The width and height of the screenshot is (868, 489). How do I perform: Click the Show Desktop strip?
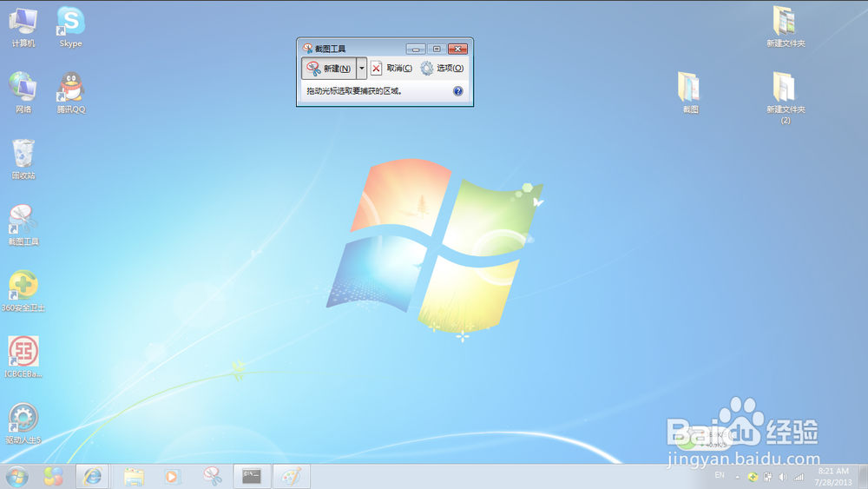click(x=863, y=477)
